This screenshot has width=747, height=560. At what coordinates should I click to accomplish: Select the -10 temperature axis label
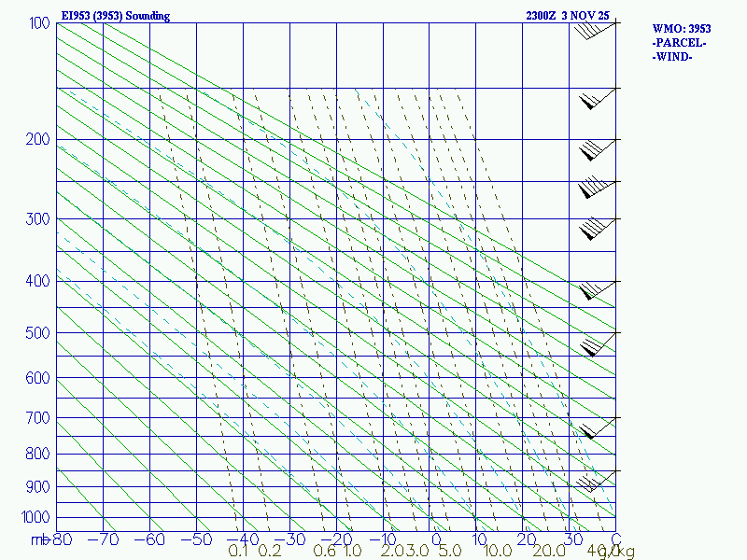tap(383, 539)
